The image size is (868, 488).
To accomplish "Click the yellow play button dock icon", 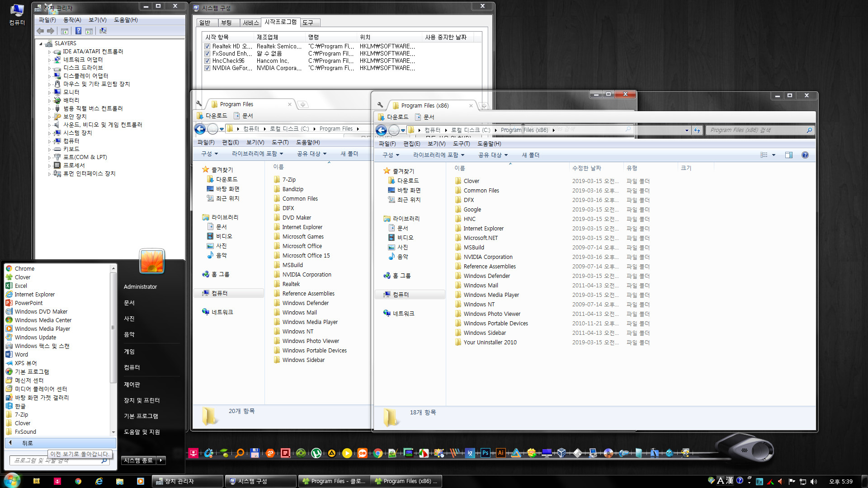I will (x=347, y=453).
